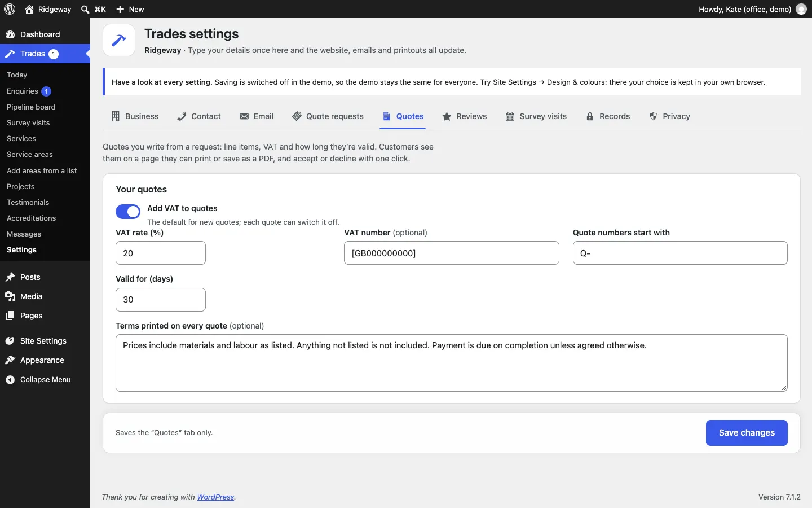812x508 pixels.
Task: Click the textarea resize handle corner
Action: tap(784, 388)
